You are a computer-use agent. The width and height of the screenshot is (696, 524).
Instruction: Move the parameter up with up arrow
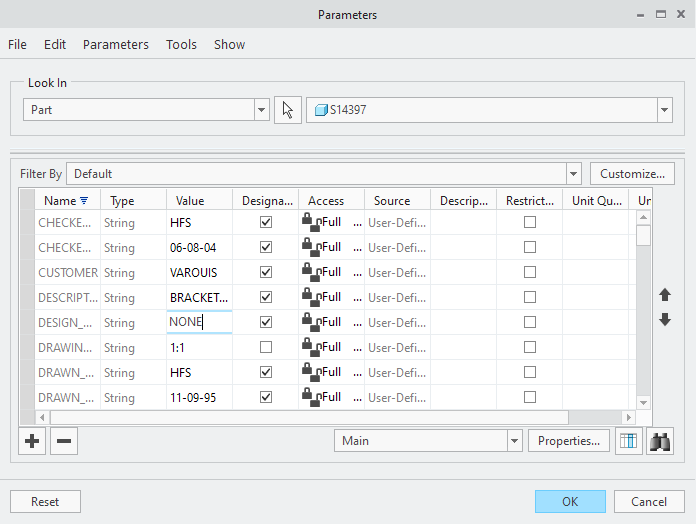coord(664,295)
